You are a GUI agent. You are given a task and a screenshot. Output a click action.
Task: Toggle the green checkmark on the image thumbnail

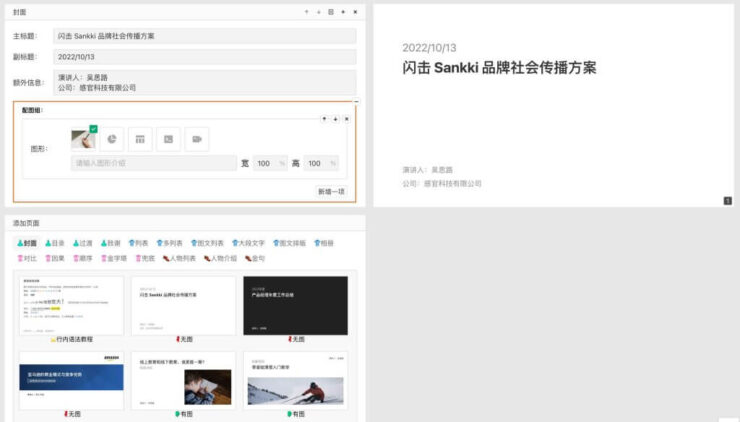coord(93,128)
